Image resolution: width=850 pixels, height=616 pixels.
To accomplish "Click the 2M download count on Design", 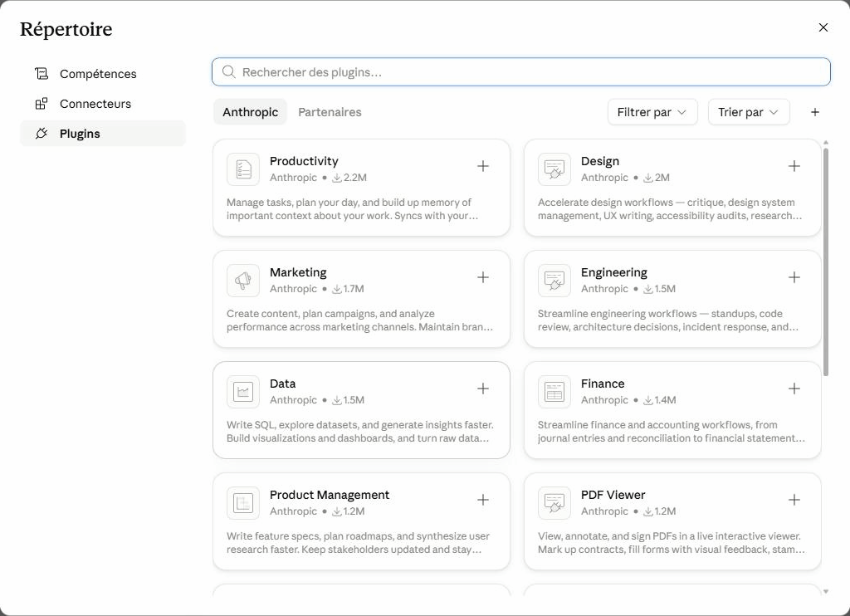I will coord(657,178).
